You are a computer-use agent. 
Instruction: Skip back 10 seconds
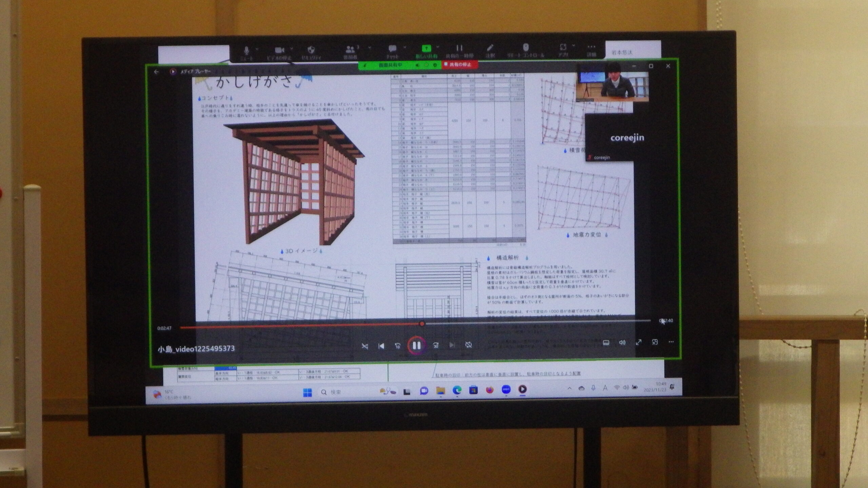point(397,346)
